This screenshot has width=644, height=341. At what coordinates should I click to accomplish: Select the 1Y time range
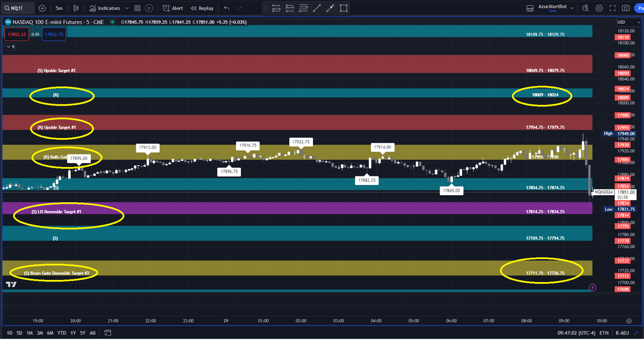tap(73, 333)
